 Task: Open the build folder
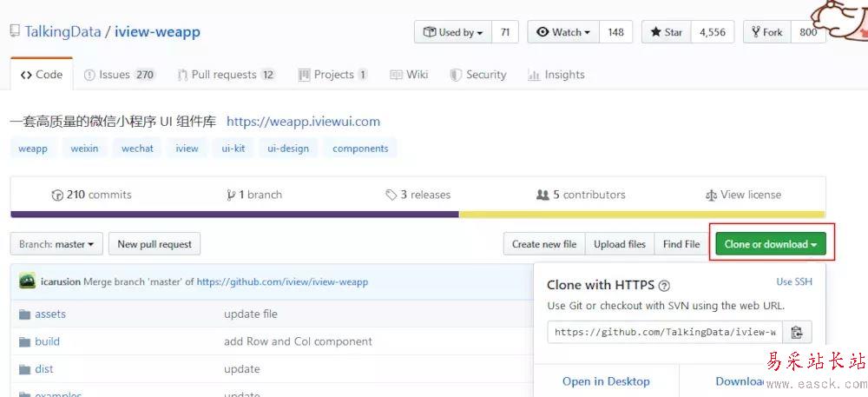tap(47, 341)
